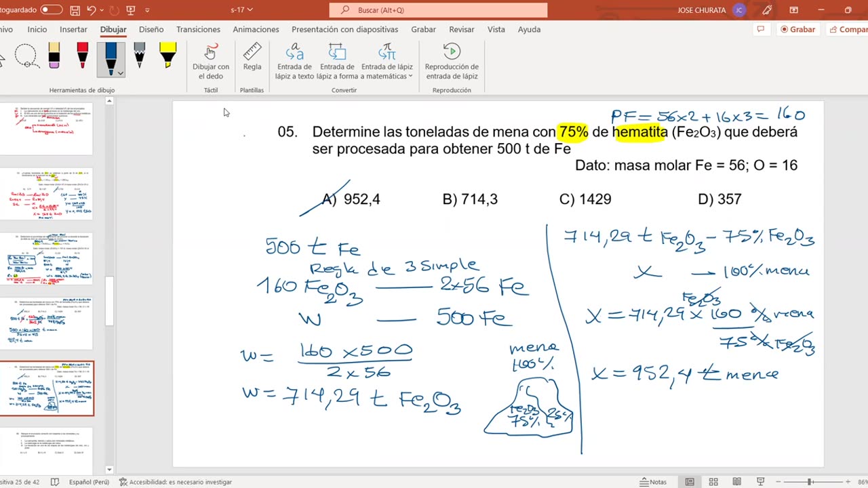Pick the eraser tool
Screen dimensions: 868x488
[54, 56]
